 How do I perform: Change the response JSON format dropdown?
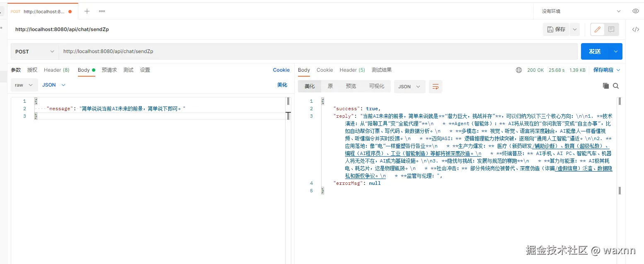(x=409, y=86)
